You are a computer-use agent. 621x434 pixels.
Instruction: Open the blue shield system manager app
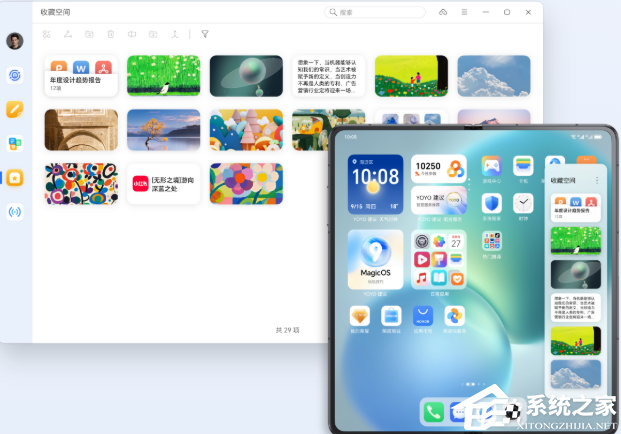492,204
